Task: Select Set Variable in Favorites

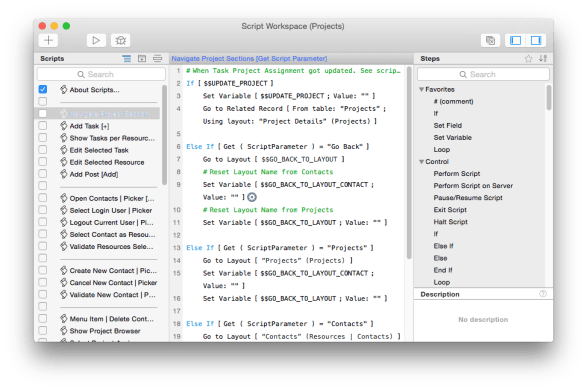Action: tap(453, 137)
